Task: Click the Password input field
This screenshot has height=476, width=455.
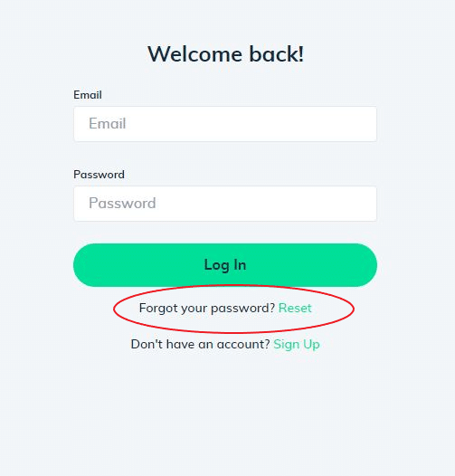Action: click(x=225, y=204)
